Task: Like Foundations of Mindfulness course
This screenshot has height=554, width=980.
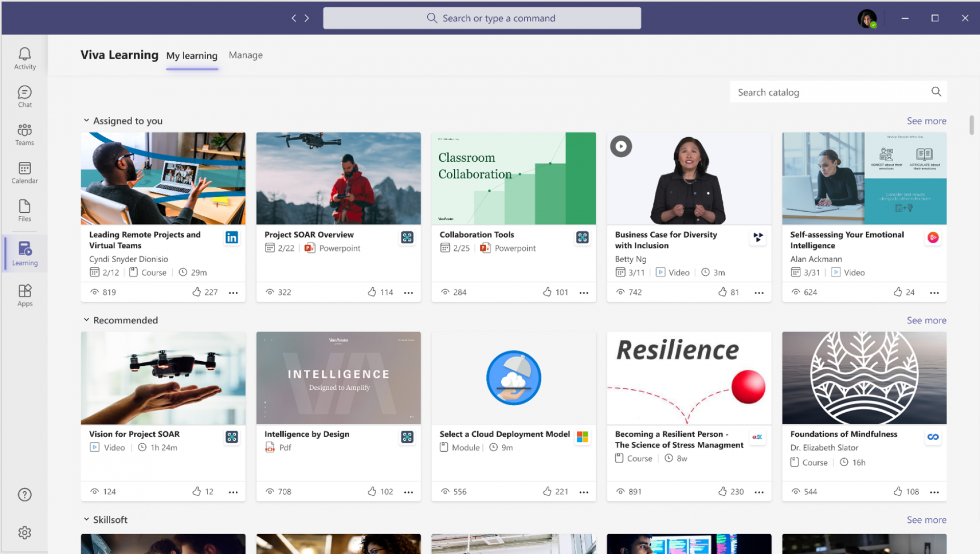Action: point(898,491)
